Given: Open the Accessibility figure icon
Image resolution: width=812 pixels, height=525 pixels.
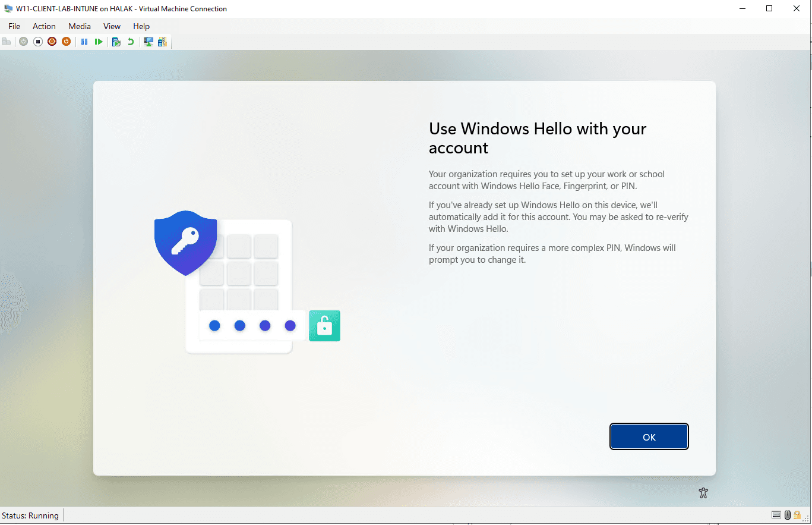Looking at the screenshot, I should 703,492.
